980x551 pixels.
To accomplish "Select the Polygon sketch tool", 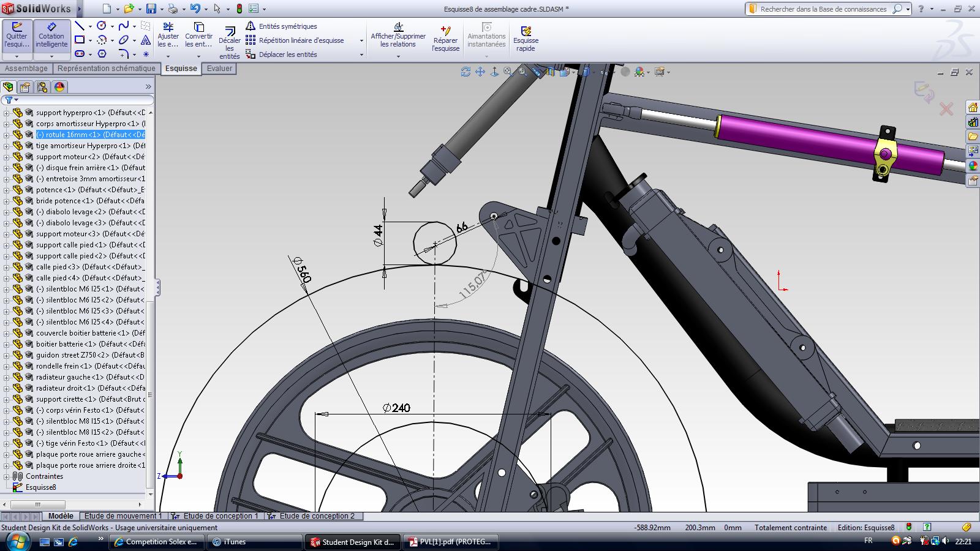I will click(102, 54).
